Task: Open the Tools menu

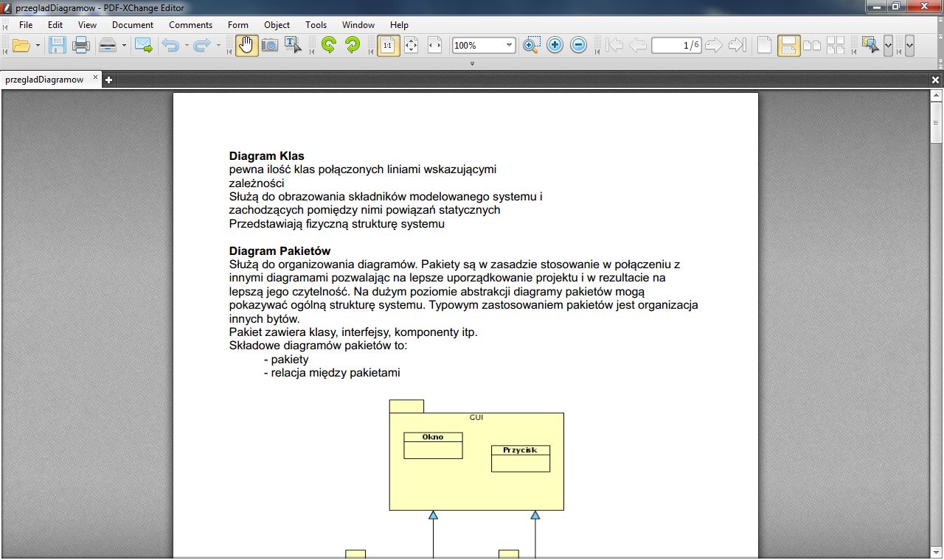Action: click(316, 25)
